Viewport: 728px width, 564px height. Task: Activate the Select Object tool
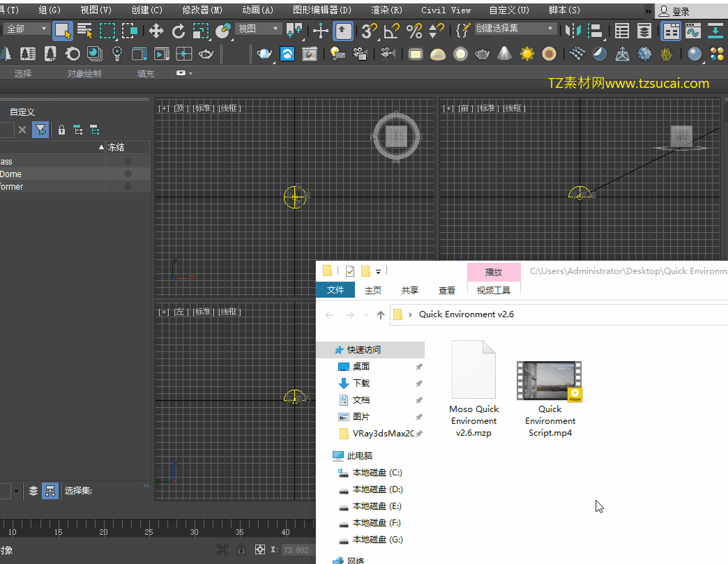coord(62,31)
